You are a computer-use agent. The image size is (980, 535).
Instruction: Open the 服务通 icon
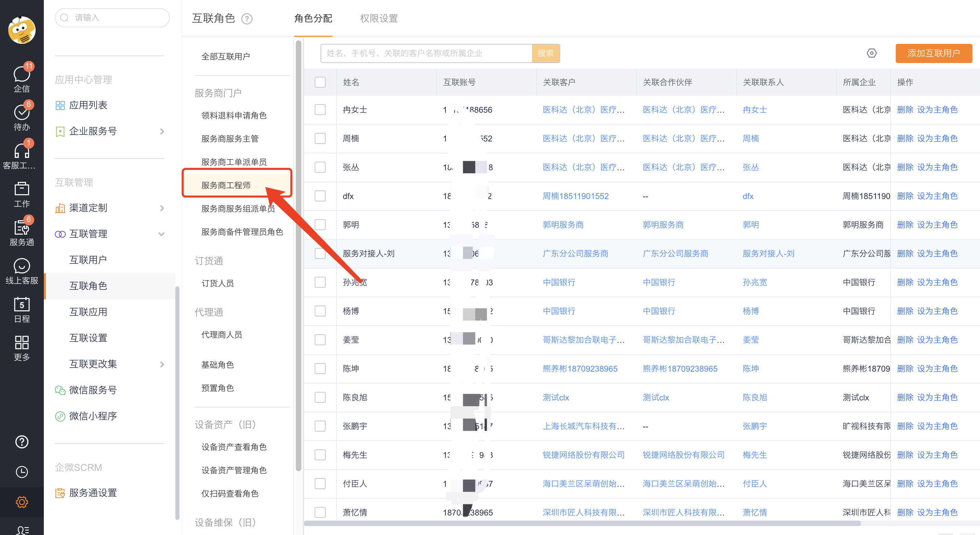tap(22, 232)
